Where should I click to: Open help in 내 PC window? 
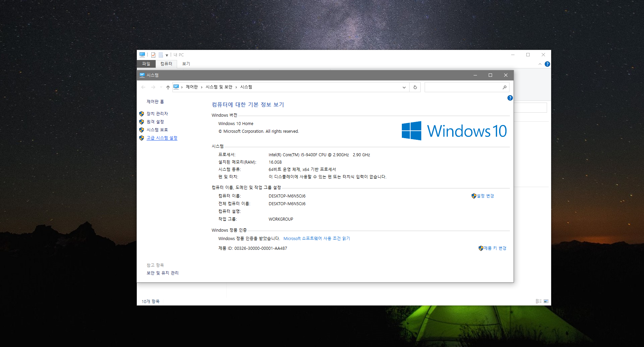coord(547,64)
